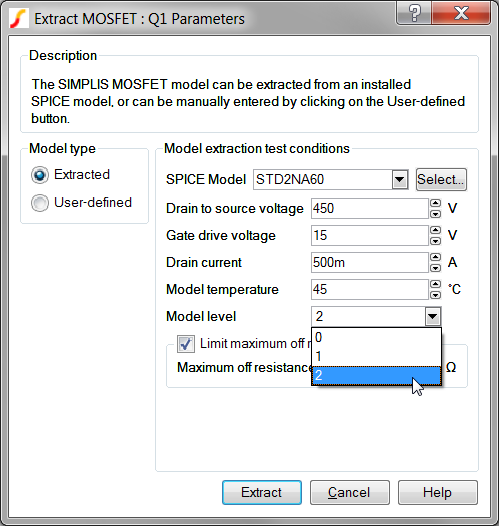Screen dimensions: 499x526
Task: Click the SIMPLIS logo icon in title bar
Action: pyautogui.click(x=18, y=18)
